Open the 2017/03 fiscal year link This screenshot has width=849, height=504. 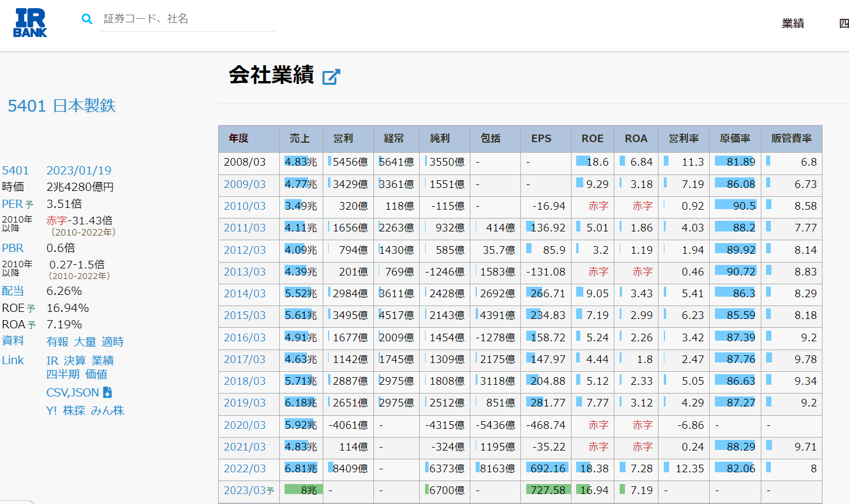click(245, 359)
